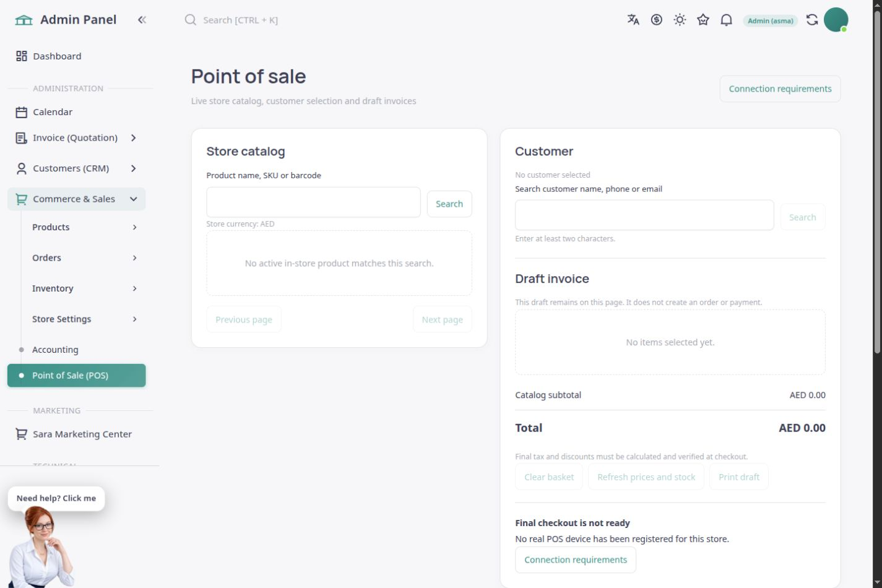Expand the Customers (CRM) chevron
The image size is (882, 588).
134,168
